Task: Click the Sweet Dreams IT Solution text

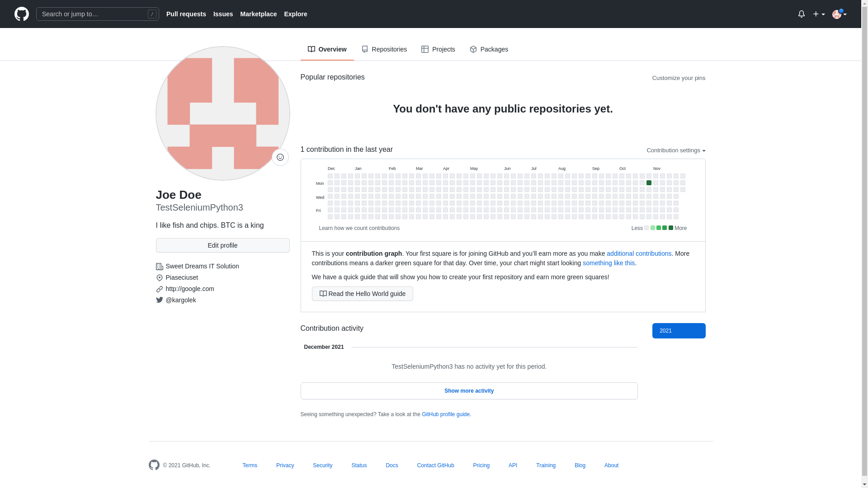Action: pos(203,266)
